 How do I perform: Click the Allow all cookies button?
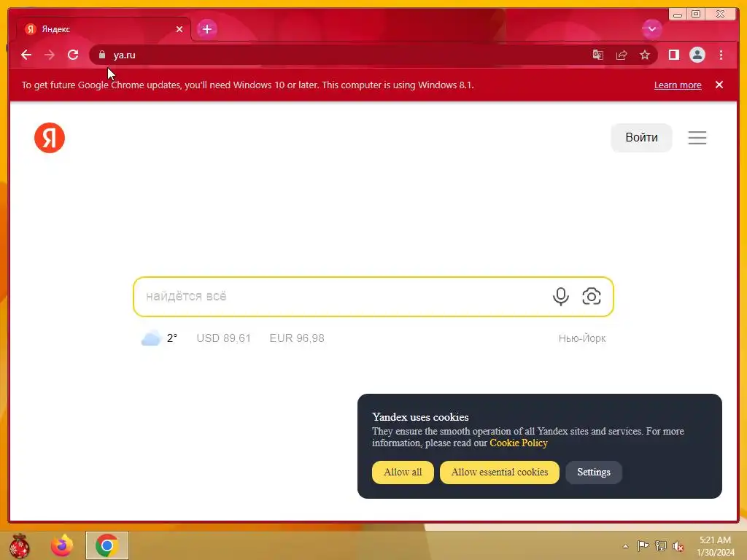click(x=403, y=472)
